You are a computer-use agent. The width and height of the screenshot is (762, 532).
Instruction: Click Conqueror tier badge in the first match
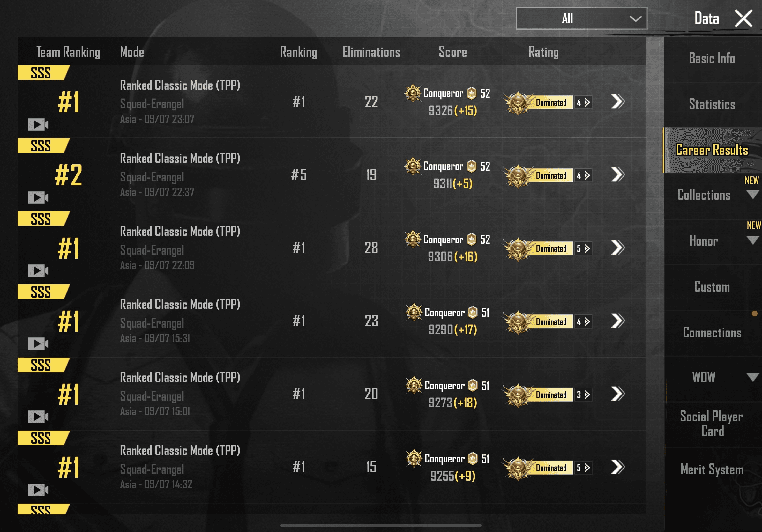point(413,93)
